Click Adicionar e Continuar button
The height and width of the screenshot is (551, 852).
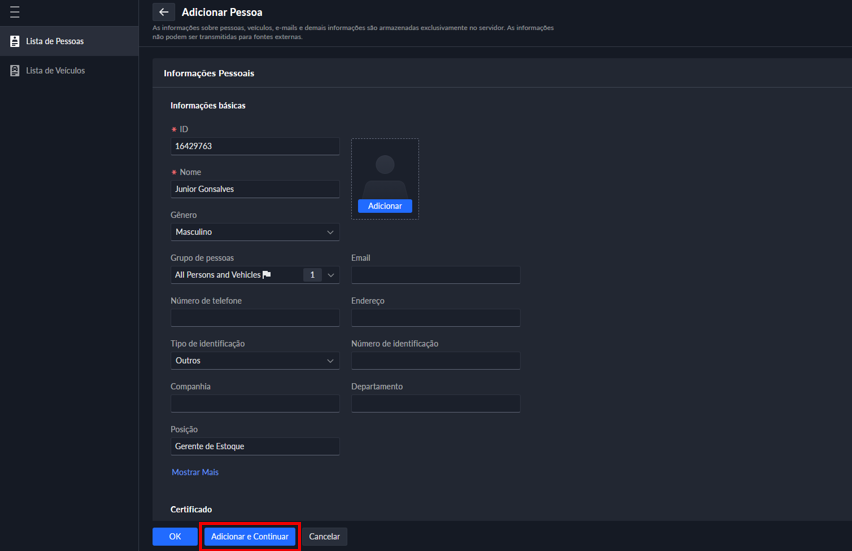250,537
